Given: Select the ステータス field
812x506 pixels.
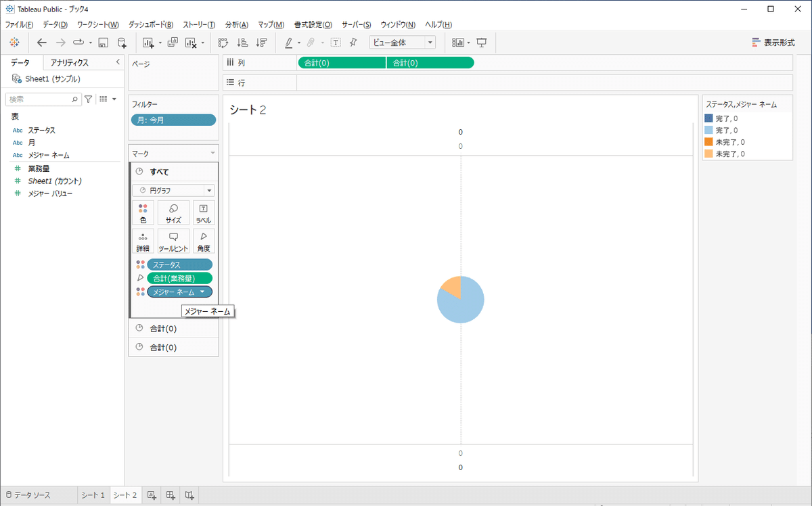Looking at the screenshot, I should point(41,131).
